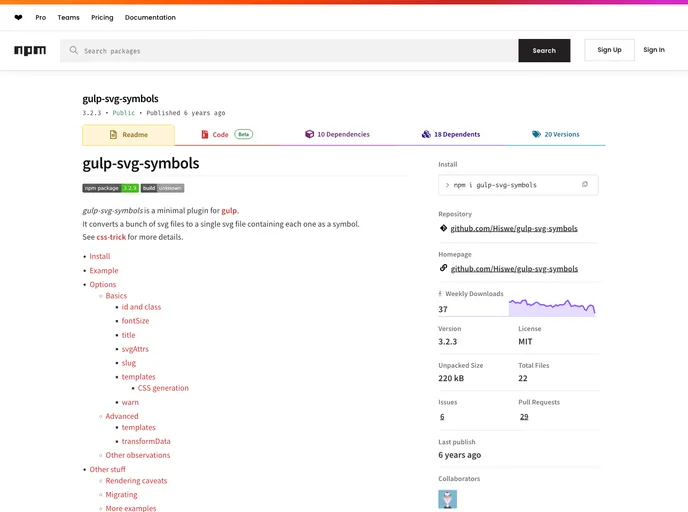Open the 18 Dependents tab
This screenshot has width=688, height=512.
(x=451, y=134)
